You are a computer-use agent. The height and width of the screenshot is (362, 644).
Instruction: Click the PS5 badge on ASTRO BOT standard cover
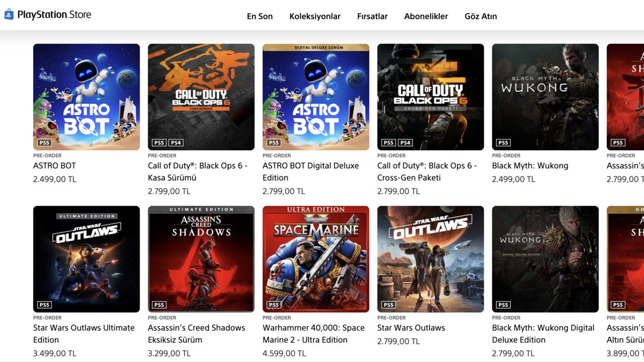click(44, 143)
